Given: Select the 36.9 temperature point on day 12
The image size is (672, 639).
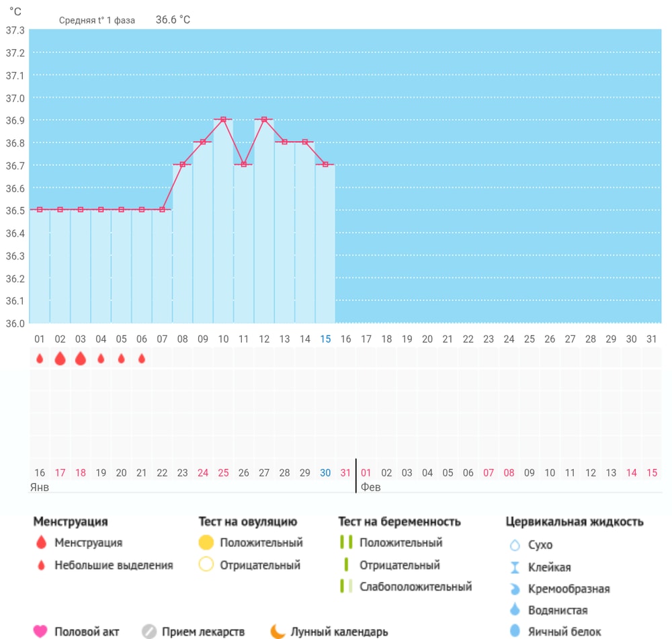Looking at the screenshot, I should coord(264,120).
